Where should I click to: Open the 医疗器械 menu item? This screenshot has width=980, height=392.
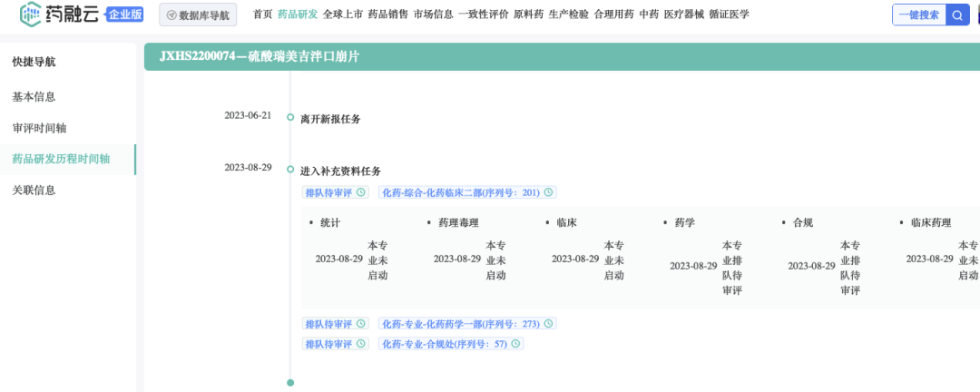tap(683, 15)
